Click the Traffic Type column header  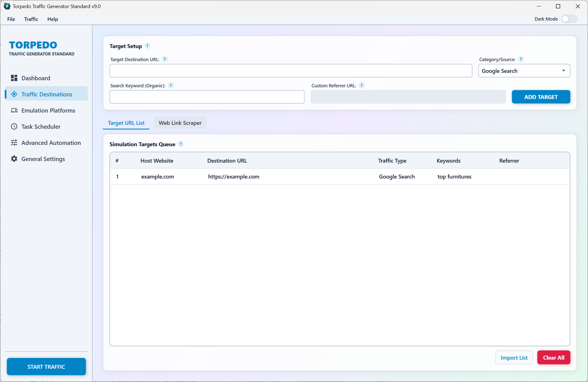pos(392,160)
